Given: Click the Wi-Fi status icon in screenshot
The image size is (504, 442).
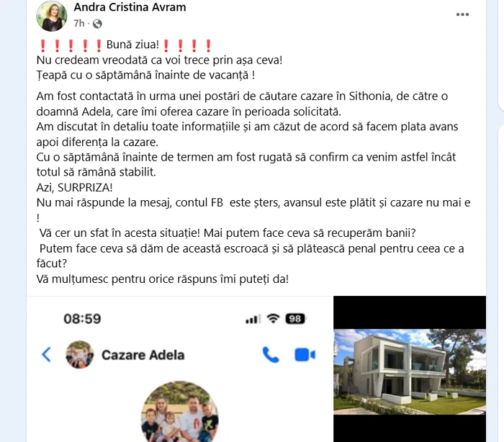Looking at the screenshot, I should click(273, 319).
